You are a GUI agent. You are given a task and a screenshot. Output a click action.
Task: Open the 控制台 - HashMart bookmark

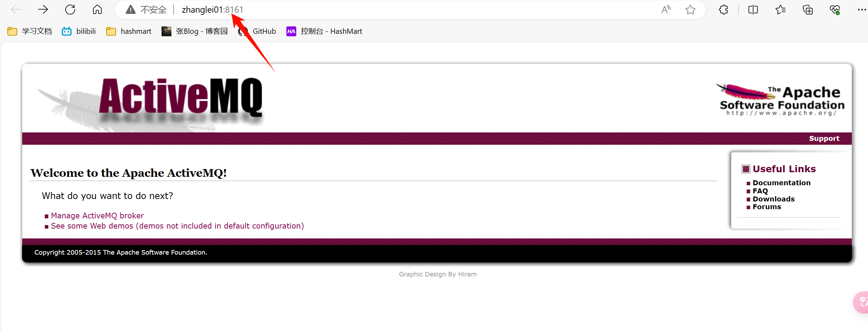coord(324,31)
